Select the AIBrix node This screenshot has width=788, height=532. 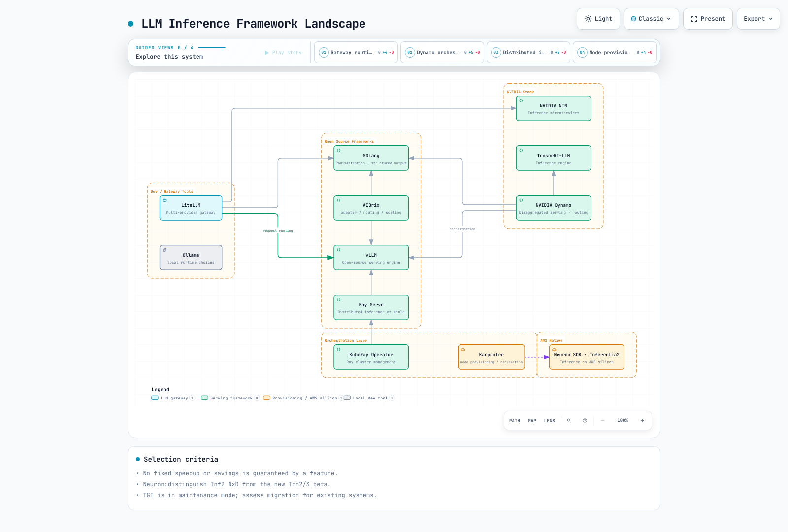point(371,208)
